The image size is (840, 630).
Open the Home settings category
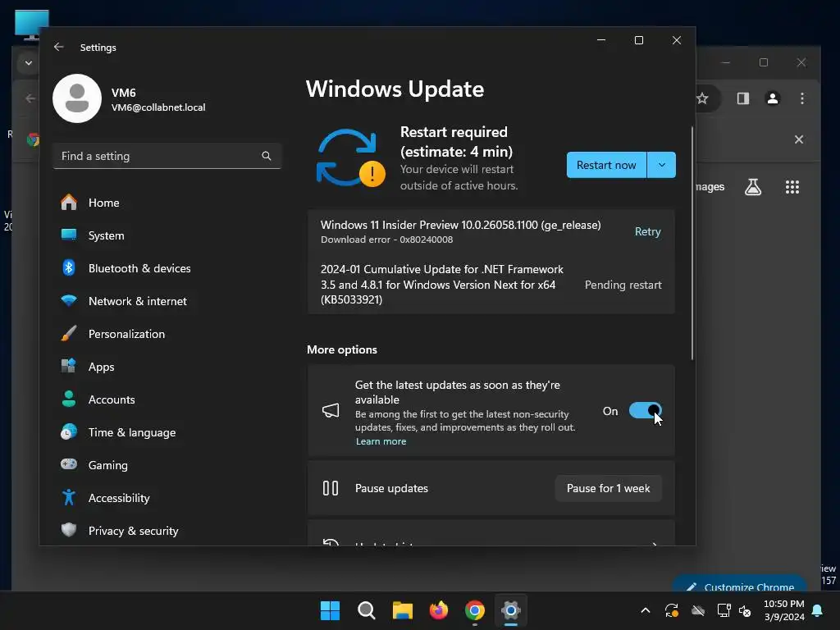click(x=167, y=203)
